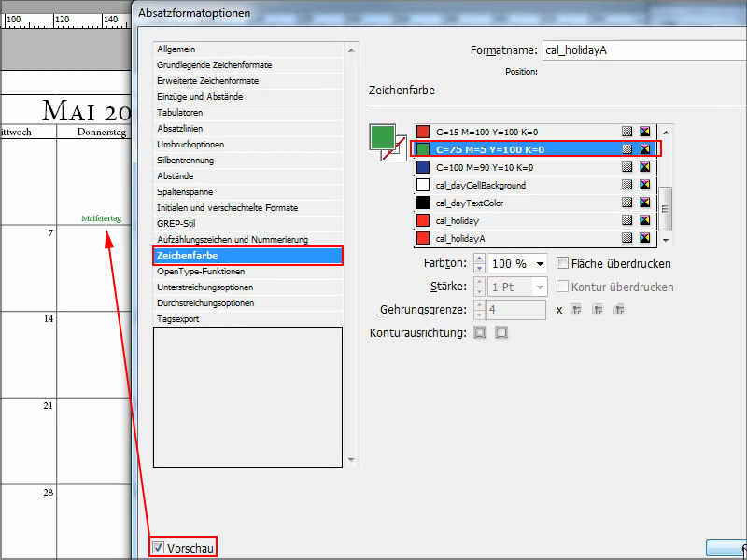Click down arrow of swatch list scrollbar
The image size is (747, 560).
[x=666, y=241]
